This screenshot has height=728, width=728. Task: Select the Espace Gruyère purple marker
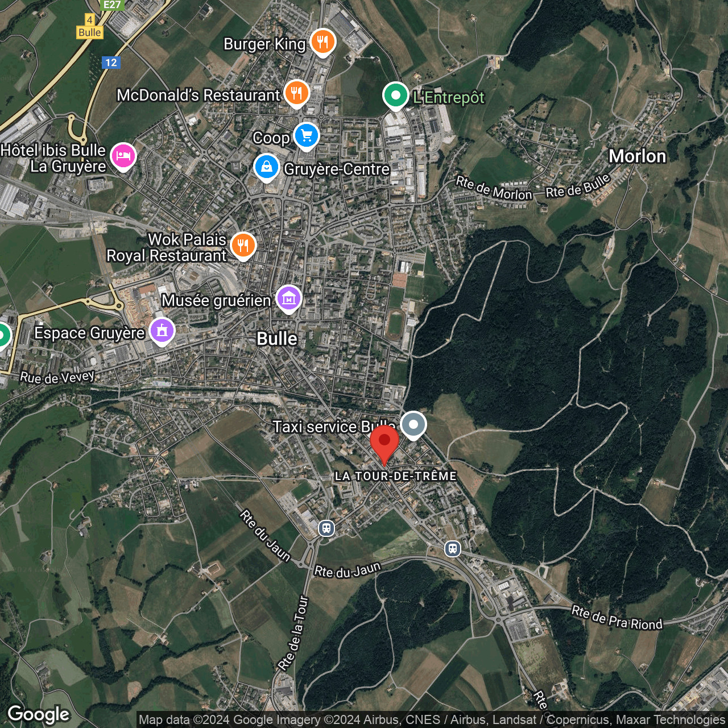pos(162,330)
